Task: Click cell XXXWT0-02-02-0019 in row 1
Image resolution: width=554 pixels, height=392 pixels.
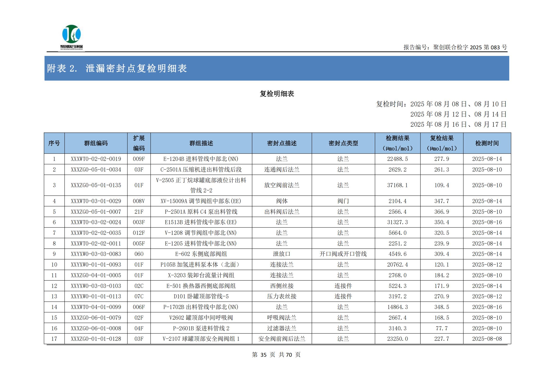Action: pyautogui.click(x=96, y=159)
